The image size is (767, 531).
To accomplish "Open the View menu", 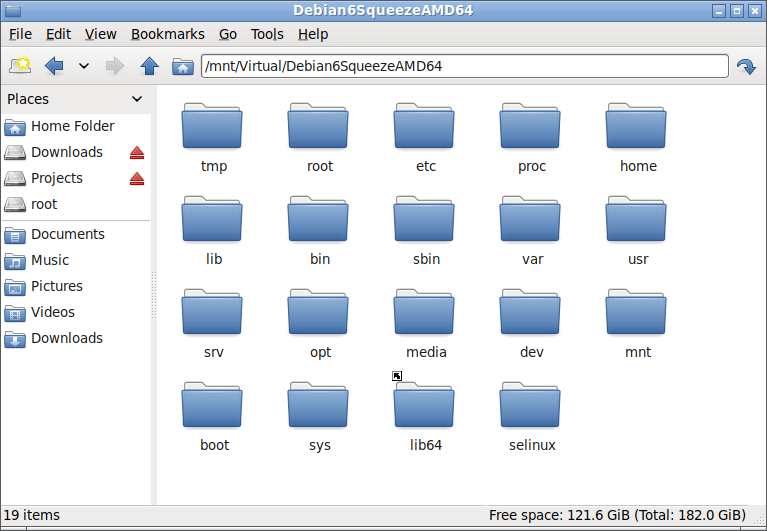I will (101, 34).
